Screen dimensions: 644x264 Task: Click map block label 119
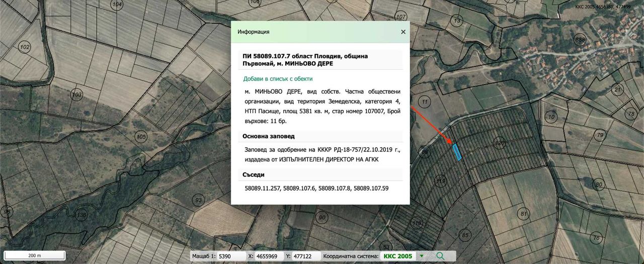click(441, 181)
